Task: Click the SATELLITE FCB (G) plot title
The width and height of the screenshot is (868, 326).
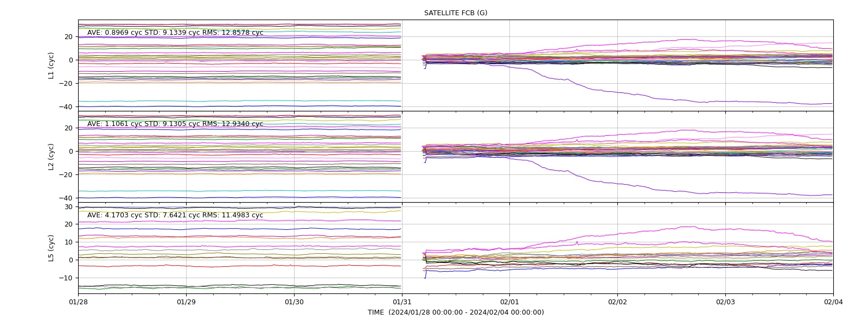Action: [x=456, y=13]
